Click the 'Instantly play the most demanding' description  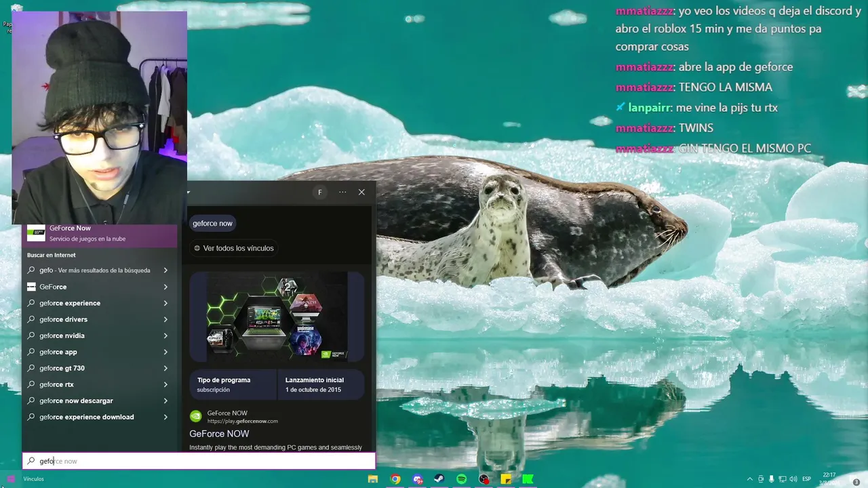[275, 447]
